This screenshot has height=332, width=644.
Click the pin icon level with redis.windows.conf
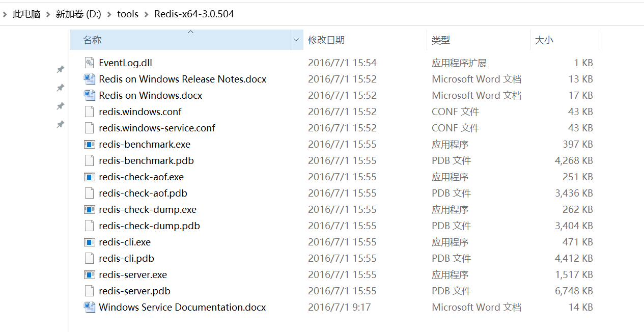coord(60,106)
